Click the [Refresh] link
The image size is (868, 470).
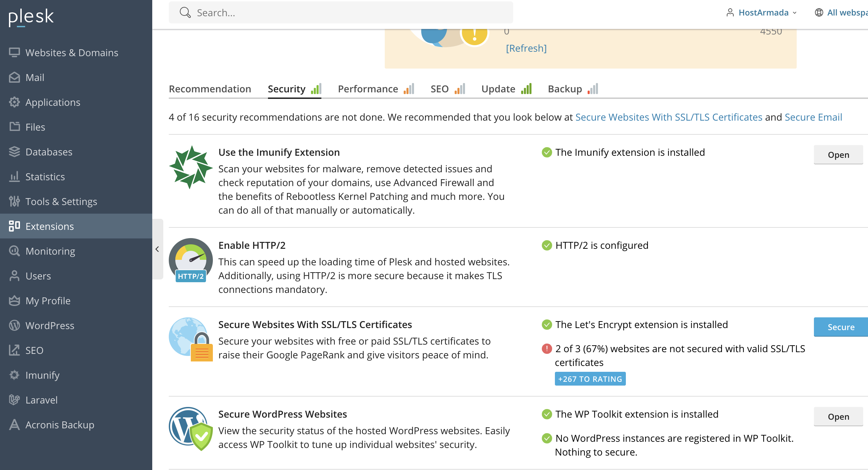pos(526,48)
